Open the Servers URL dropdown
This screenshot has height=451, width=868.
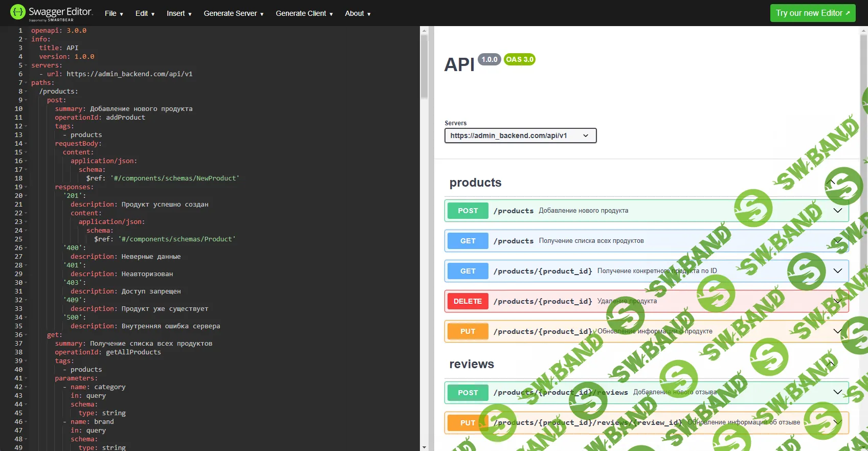[520, 136]
